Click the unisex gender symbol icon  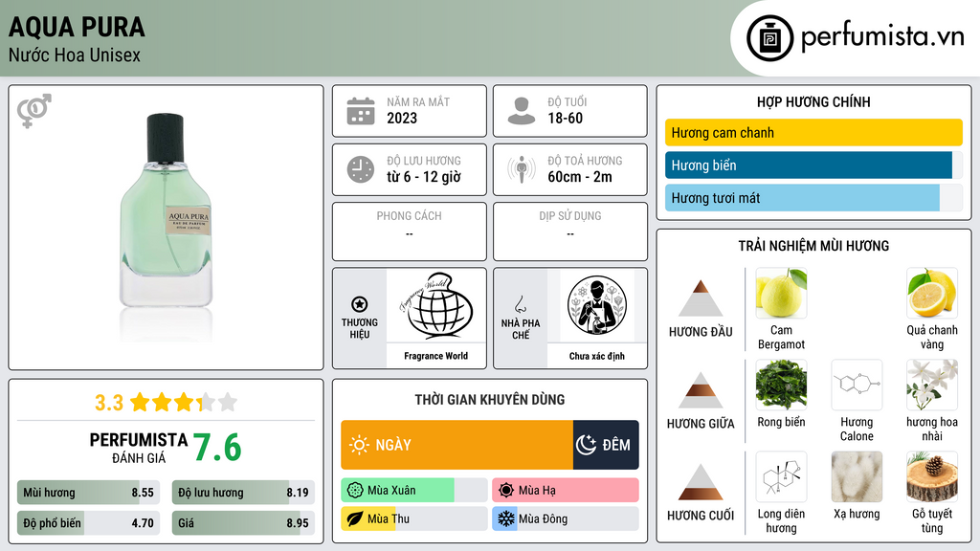tap(33, 111)
